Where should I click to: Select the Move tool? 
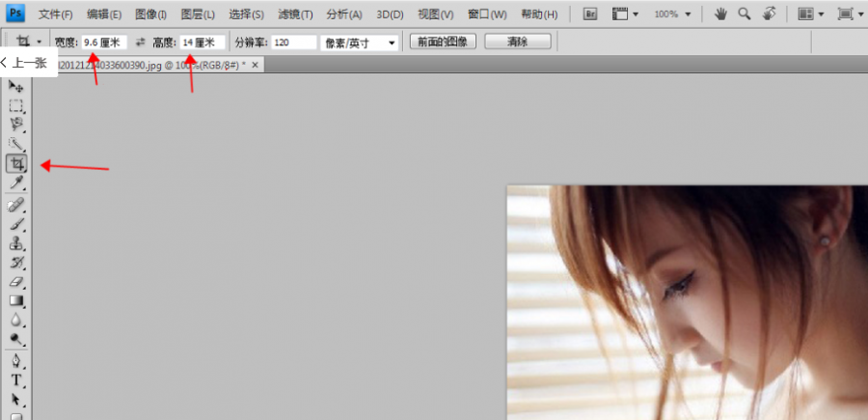(16, 87)
